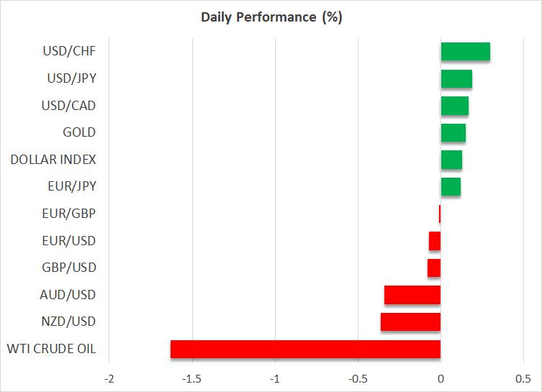Select the red EUR/USD bar
The image size is (542, 392).
(435, 241)
